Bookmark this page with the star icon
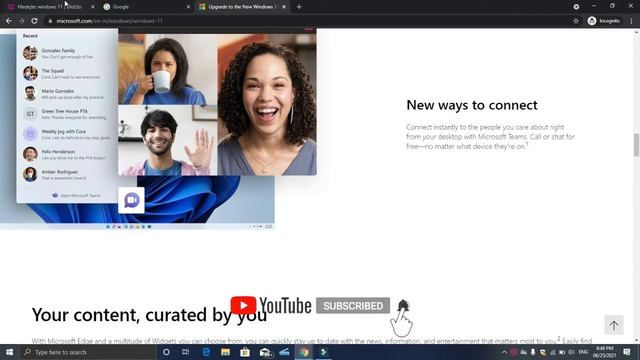Viewport: 640px width, 360px height. click(x=576, y=21)
